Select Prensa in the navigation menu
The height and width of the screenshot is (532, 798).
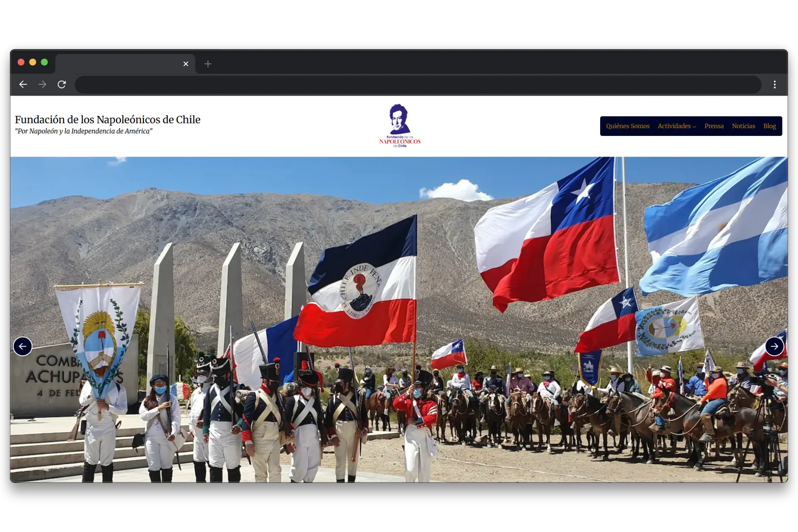[714, 126]
